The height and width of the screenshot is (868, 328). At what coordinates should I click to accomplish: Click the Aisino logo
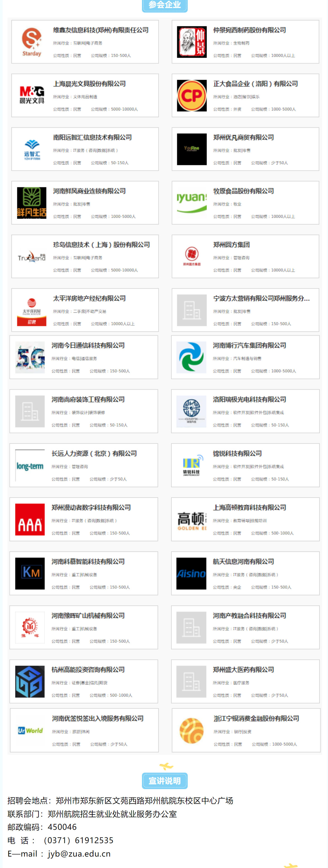pos(192,574)
